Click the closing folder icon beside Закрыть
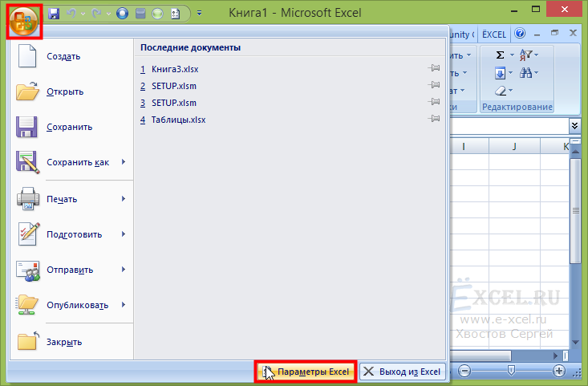Image resolution: width=588 pixels, height=386 pixels. 29,340
